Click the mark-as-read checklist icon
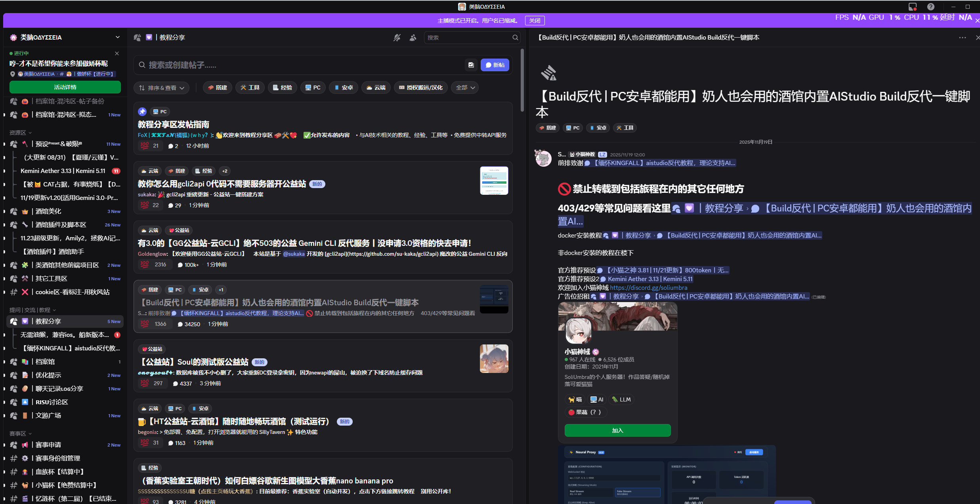Screen dimensions: 980x504 click(471, 65)
